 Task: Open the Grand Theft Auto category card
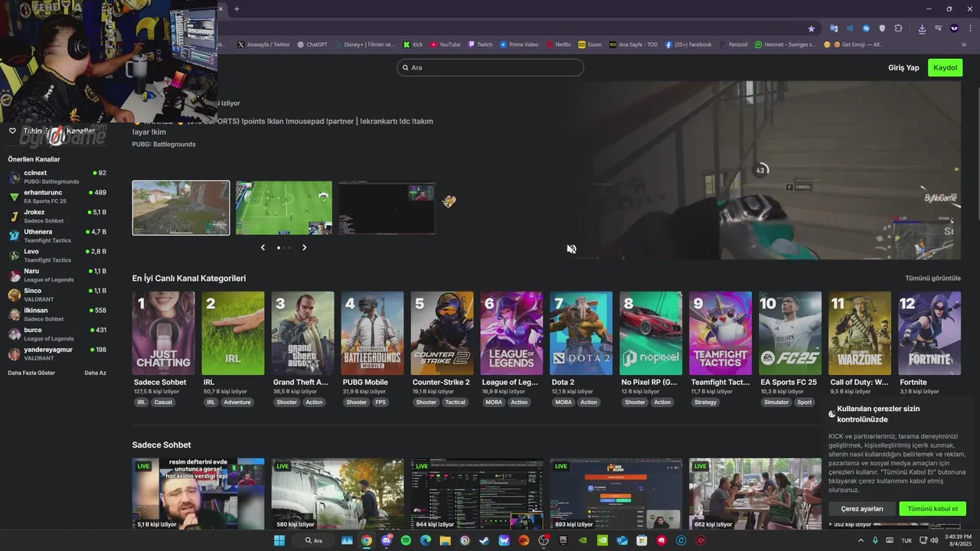[x=302, y=333]
